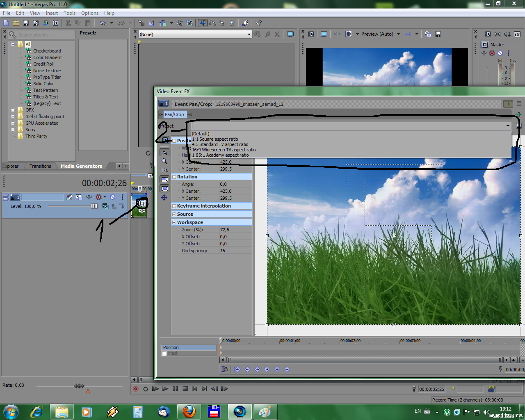This screenshot has width=525, height=420.
Task: Expand the OFX folder in plug-in tree
Action: click(13, 110)
